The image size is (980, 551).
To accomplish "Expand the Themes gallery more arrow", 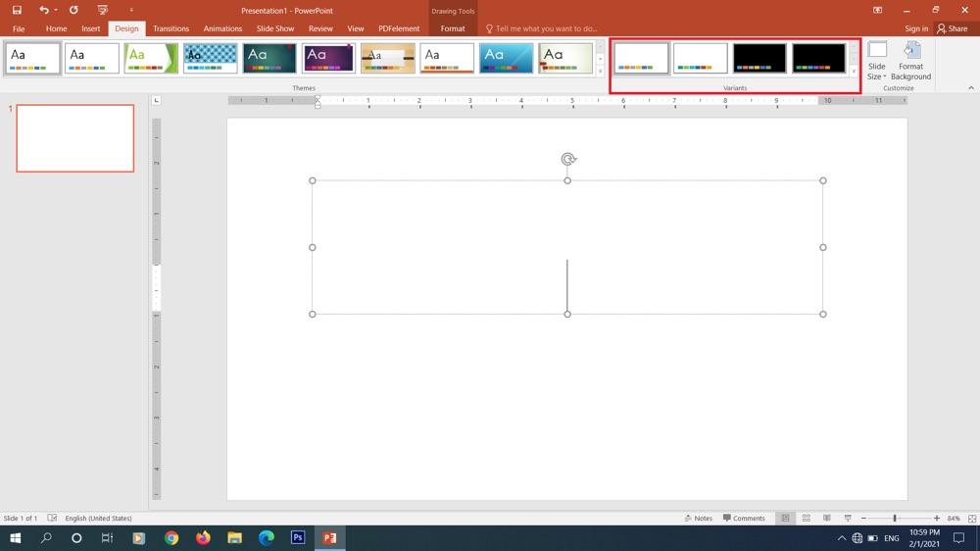I will 600,72.
